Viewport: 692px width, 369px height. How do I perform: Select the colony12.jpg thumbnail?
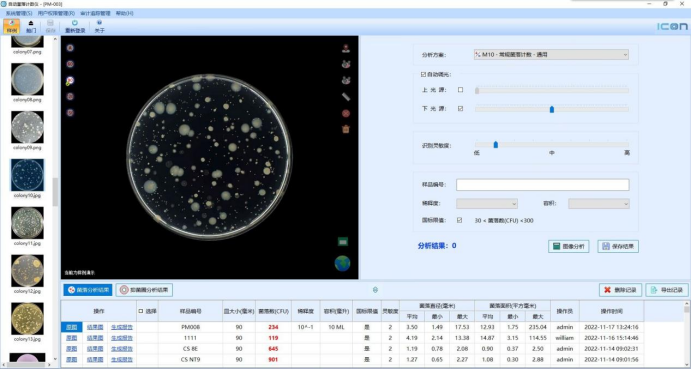click(27, 271)
